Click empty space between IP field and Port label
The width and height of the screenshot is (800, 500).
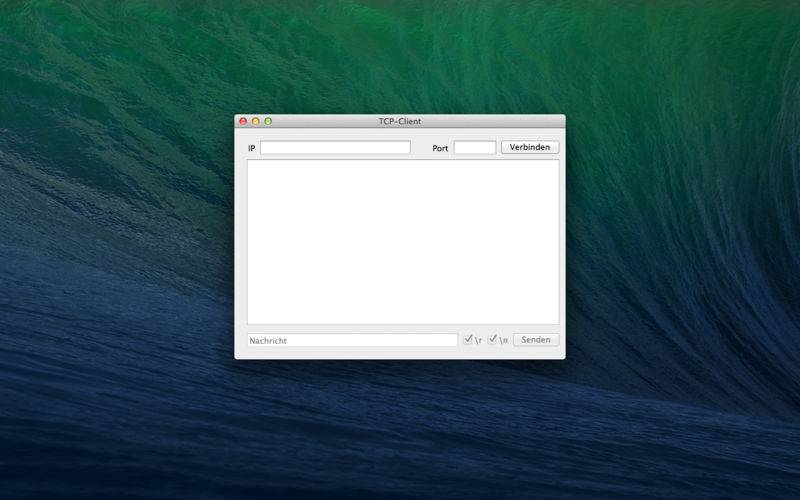coord(421,148)
